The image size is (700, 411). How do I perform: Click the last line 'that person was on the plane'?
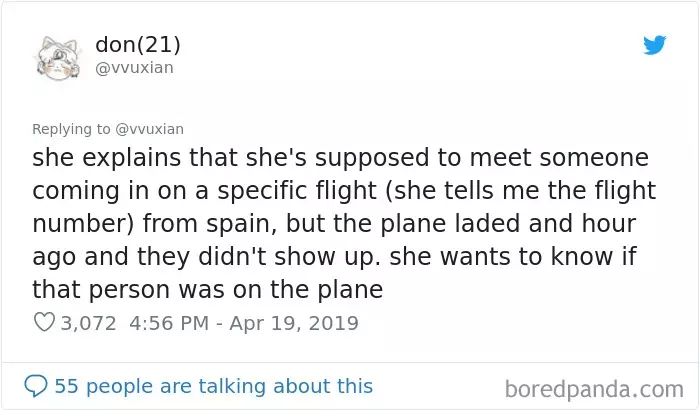click(x=208, y=290)
